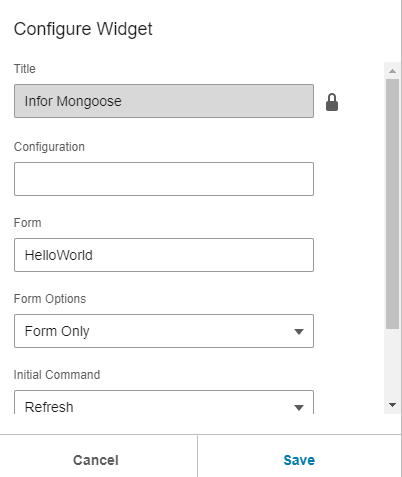Click the Form Options label
Screen dimensions: 402x477
(x=50, y=299)
